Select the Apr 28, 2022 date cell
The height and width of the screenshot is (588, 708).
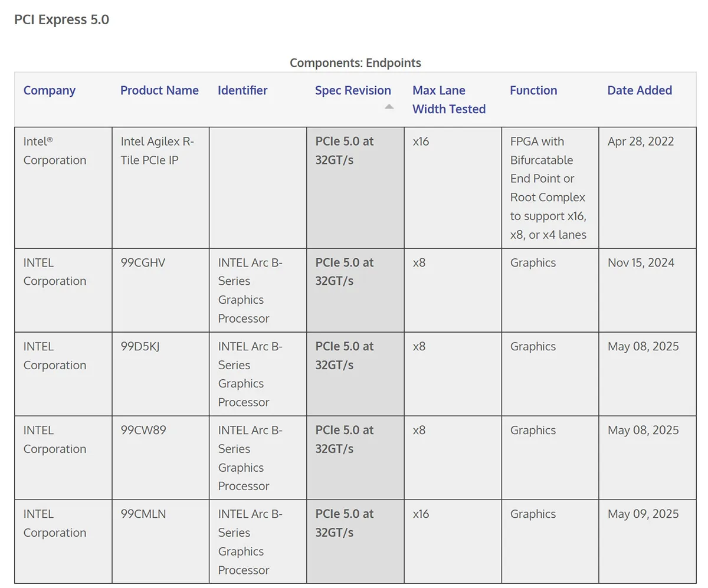pos(647,188)
